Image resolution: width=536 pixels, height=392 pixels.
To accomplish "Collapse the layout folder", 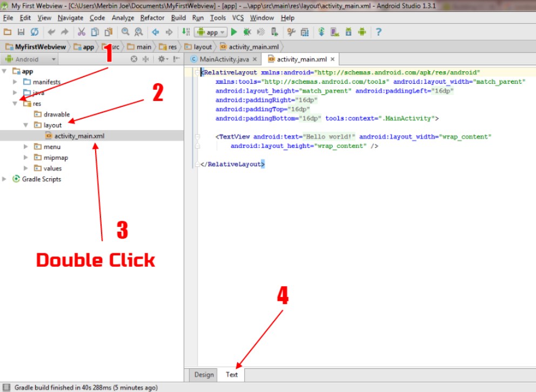I will tap(25, 125).
